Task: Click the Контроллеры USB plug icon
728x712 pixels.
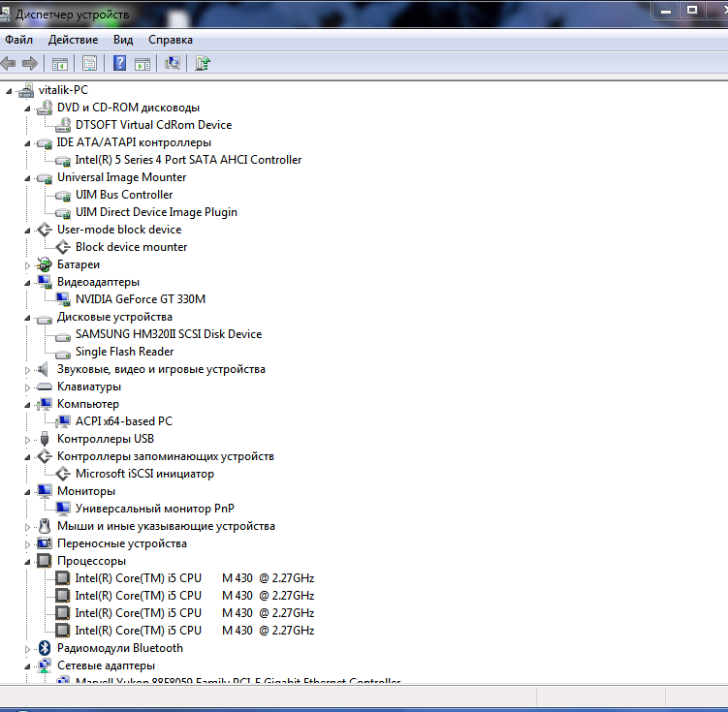Action: click(x=45, y=439)
